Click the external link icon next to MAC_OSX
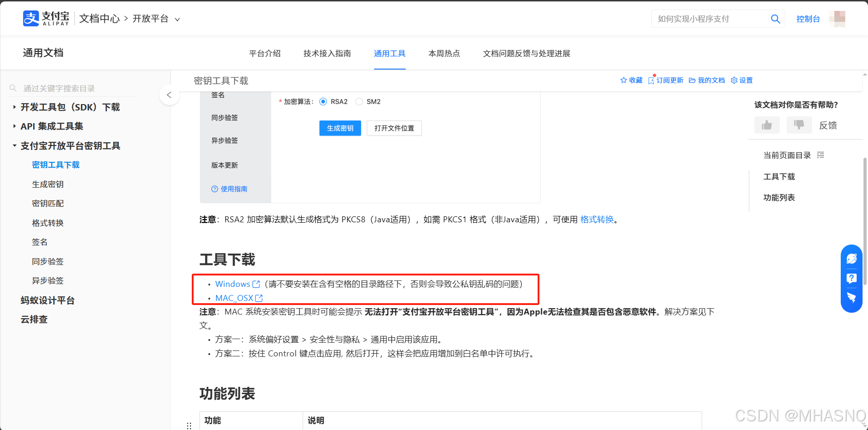Viewport: 868px width, 430px height. (259, 298)
